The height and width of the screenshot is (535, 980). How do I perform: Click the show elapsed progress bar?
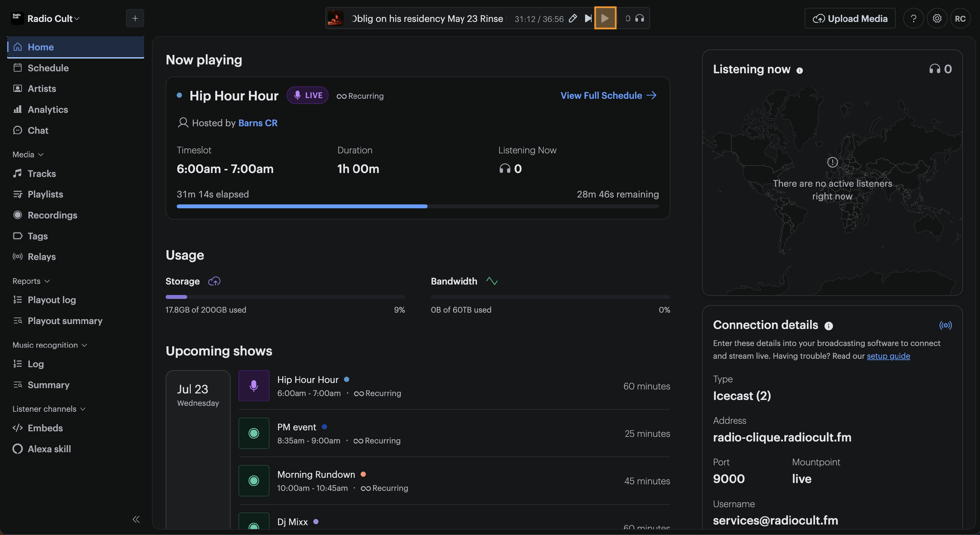(x=417, y=206)
